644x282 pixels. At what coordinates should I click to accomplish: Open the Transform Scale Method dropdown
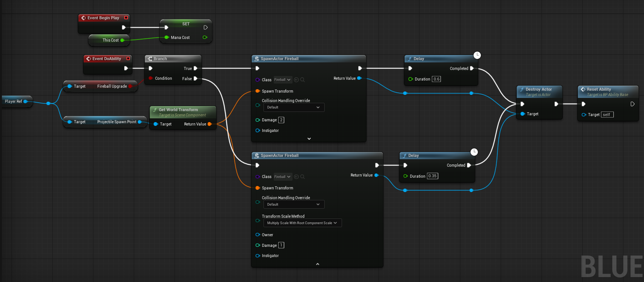[302, 223]
